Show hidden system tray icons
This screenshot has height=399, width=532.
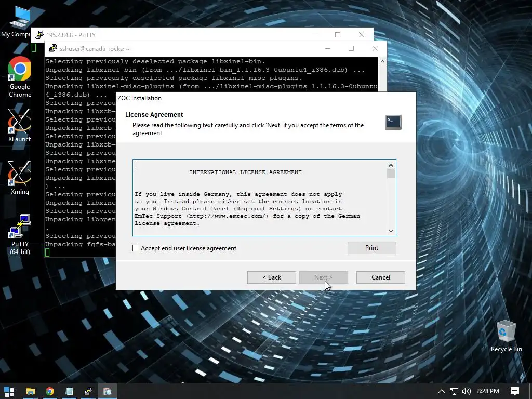pos(441,391)
